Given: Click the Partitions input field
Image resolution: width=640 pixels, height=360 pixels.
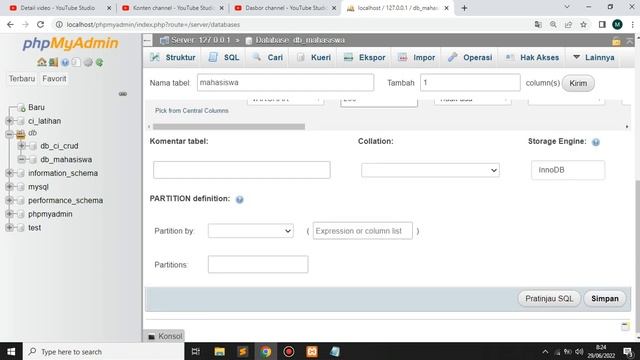Looking at the screenshot, I should point(258,264).
